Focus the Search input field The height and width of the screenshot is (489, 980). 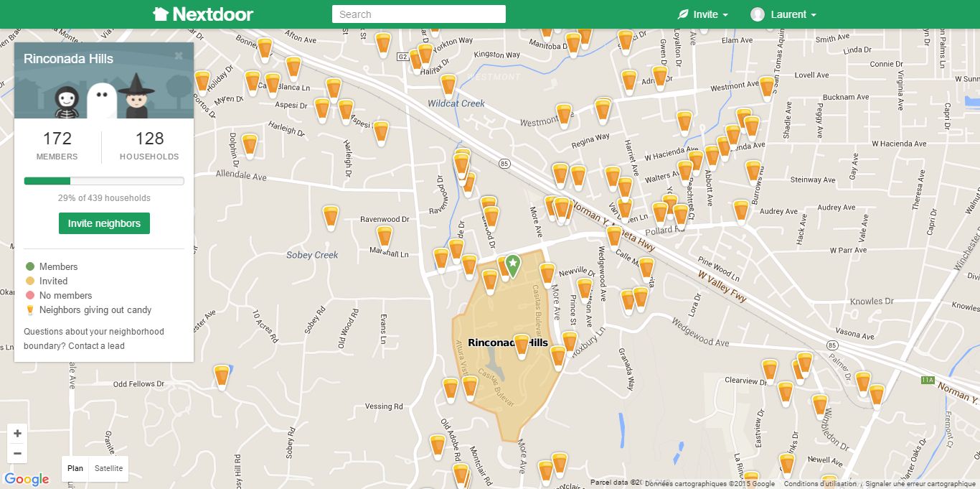pos(419,14)
